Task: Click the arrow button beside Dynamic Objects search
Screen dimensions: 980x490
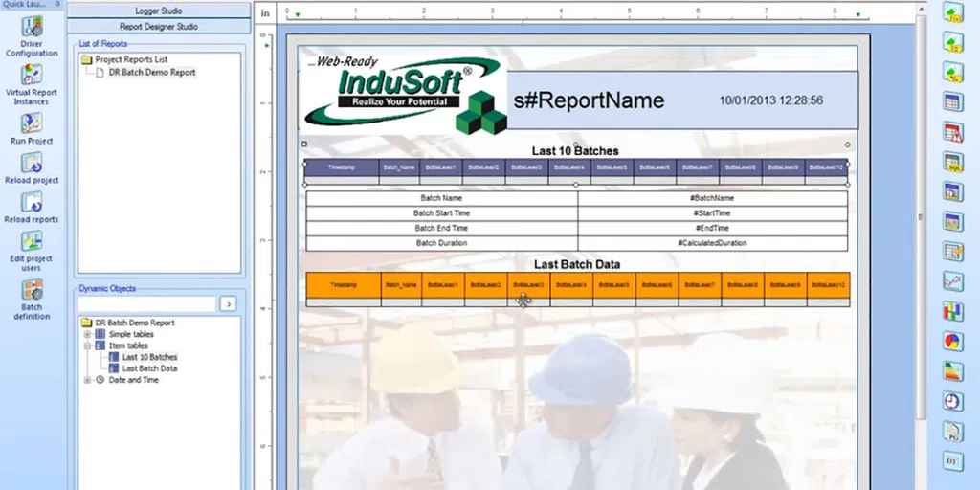Action: [228, 303]
